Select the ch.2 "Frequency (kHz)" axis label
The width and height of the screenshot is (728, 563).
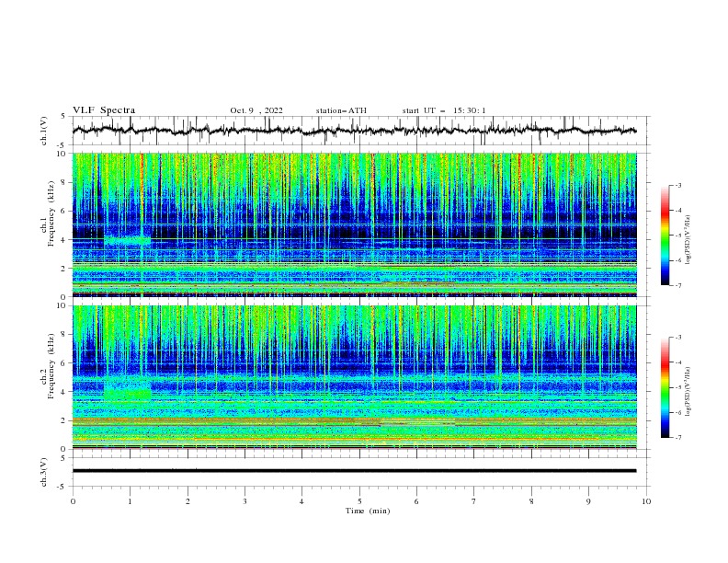(x=52, y=366)
